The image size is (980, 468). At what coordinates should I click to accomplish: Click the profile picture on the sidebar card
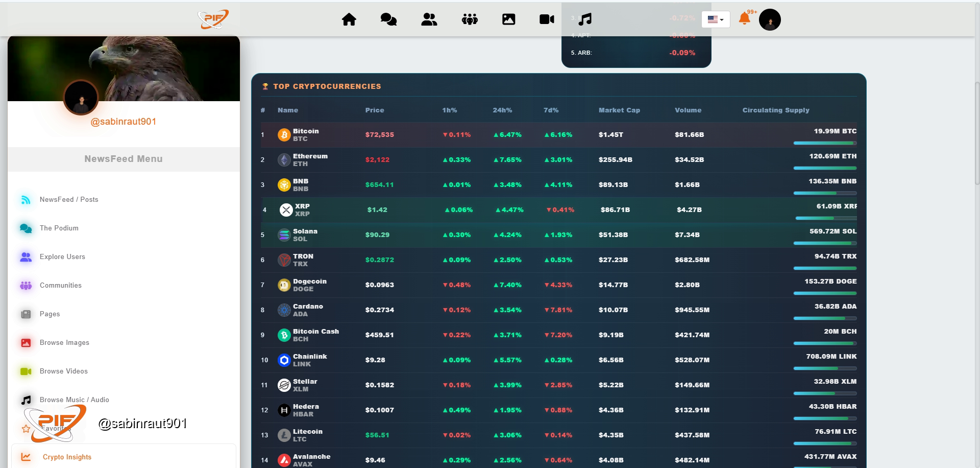(81, 97)
